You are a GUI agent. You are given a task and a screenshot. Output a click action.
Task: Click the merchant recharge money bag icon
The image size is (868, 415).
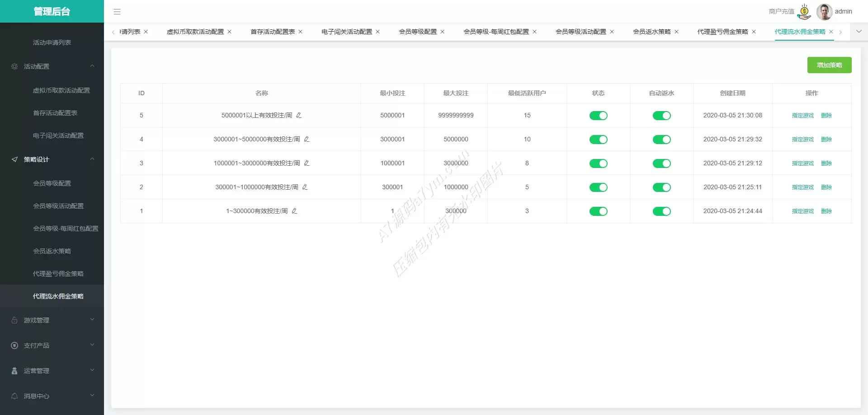click(804, 12)
